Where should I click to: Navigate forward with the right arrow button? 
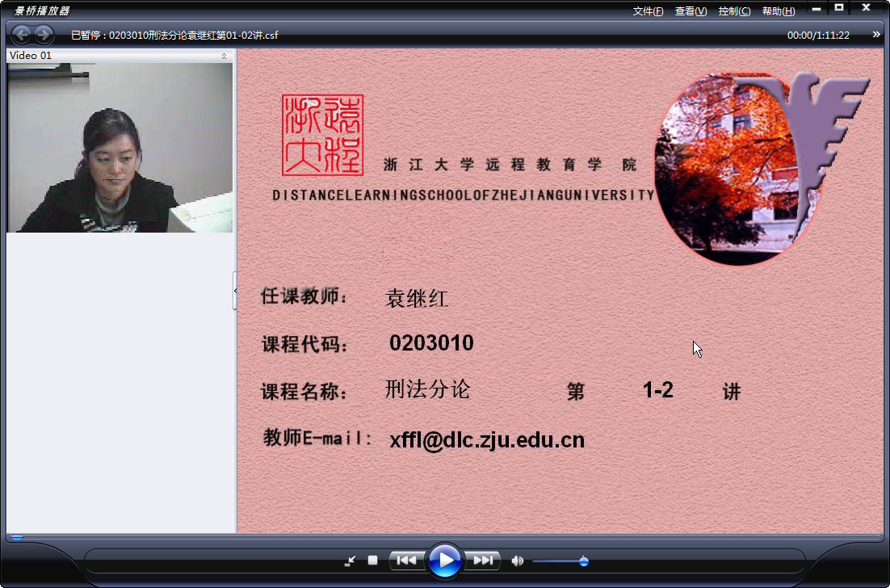click(x=44, y=35)
